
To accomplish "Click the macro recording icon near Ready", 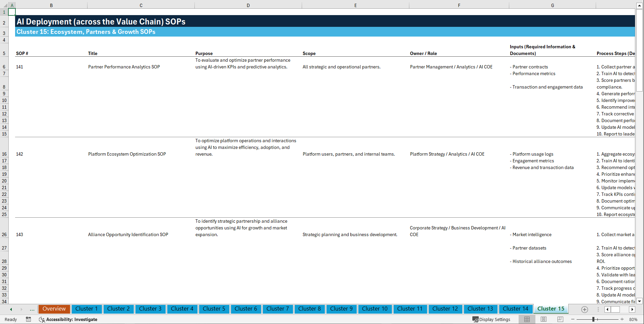I will tap(28, 319).
